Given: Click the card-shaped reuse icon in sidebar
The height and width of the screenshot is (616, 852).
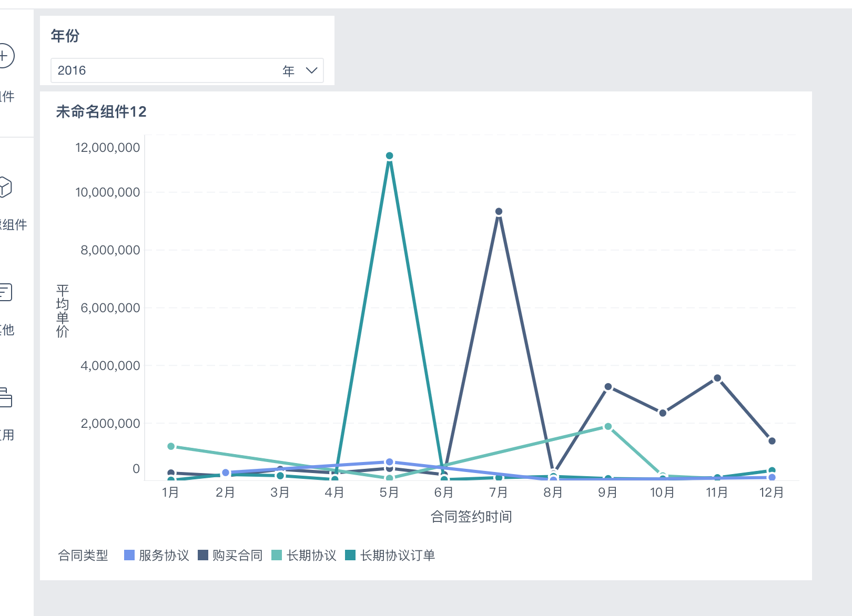Looking at the screenshot, I should pos(5,397).
